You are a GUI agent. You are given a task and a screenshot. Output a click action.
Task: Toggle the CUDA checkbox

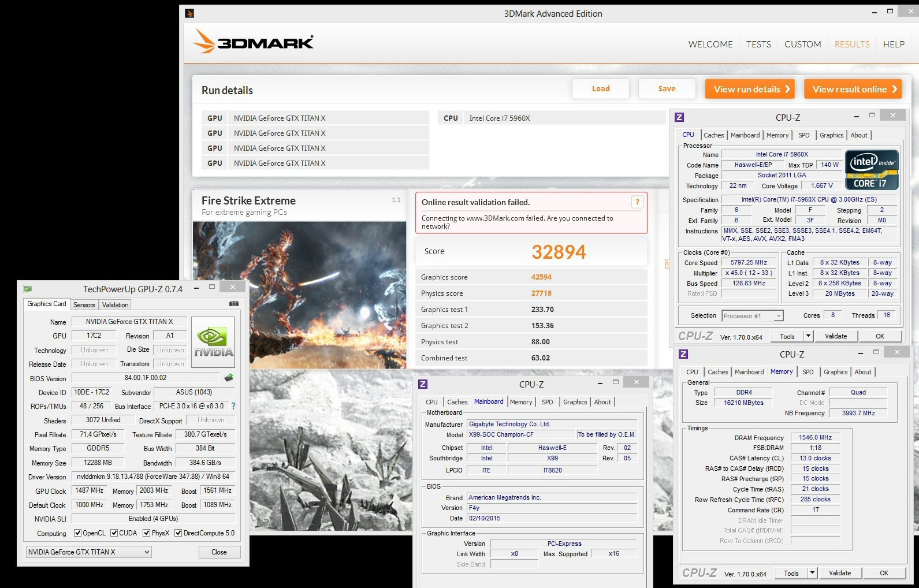pyautogui.click(x=114, y=533)
